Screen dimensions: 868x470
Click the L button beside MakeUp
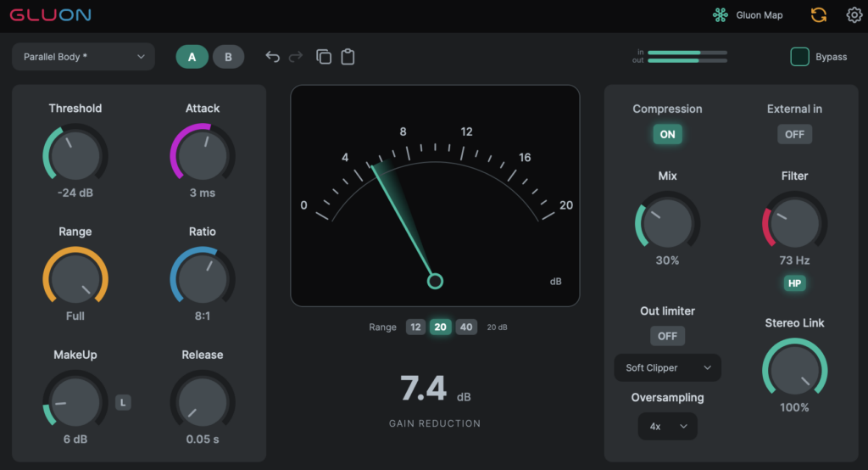point(123,402)
